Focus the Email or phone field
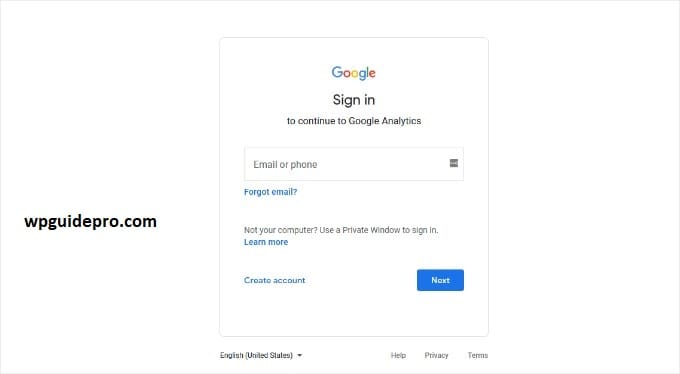This screenshot has height=374, width=680. [354, 164]
